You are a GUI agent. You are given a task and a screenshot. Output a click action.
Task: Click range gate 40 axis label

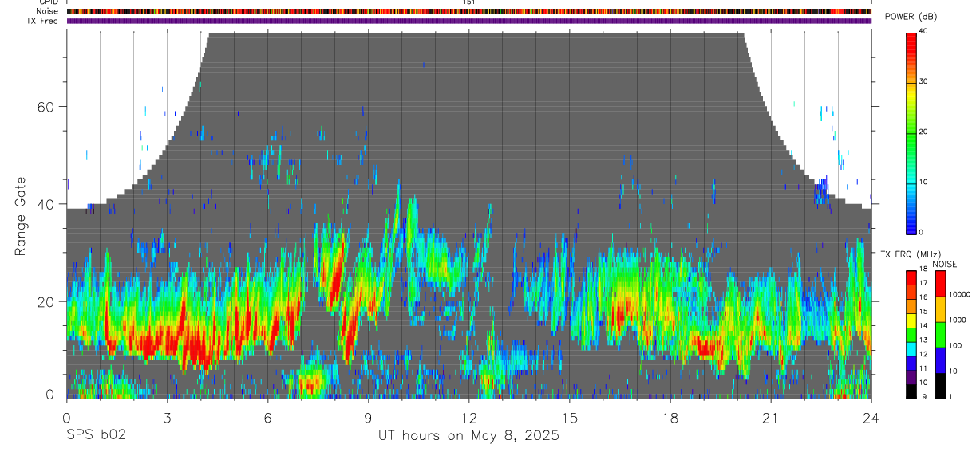45,204
